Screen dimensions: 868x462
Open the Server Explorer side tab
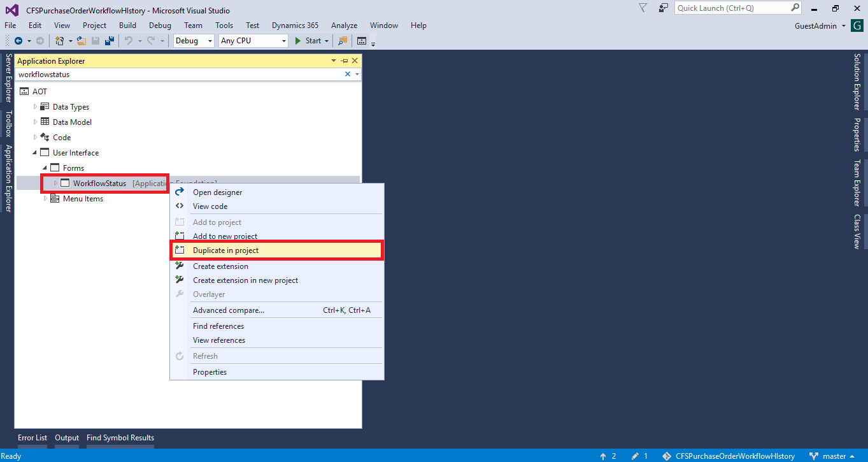point(8,78)
